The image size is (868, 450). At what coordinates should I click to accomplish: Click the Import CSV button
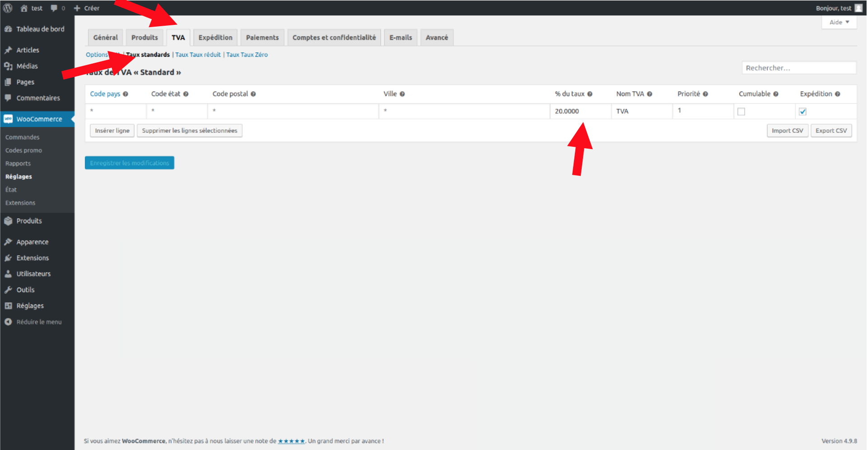pos(787,131)
